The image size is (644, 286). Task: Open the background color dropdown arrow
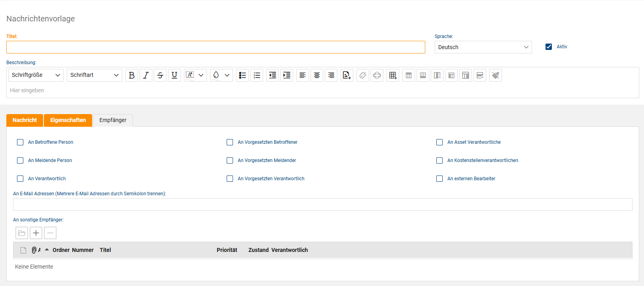[x=227, y=75]
